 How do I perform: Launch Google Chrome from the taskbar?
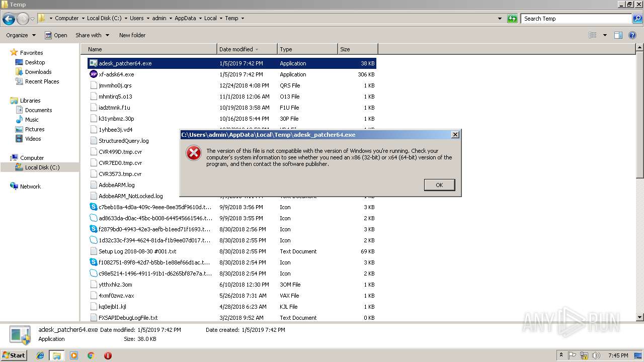pyautogui.click(x=91, y=355)
